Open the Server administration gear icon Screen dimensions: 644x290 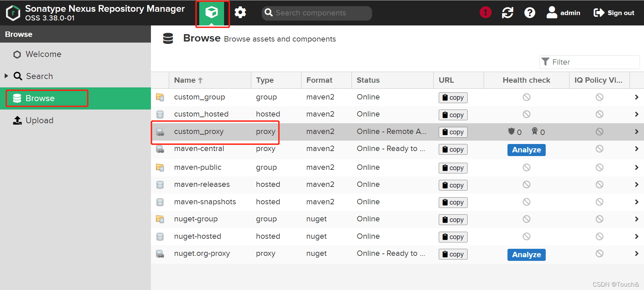tap(240, 13)
